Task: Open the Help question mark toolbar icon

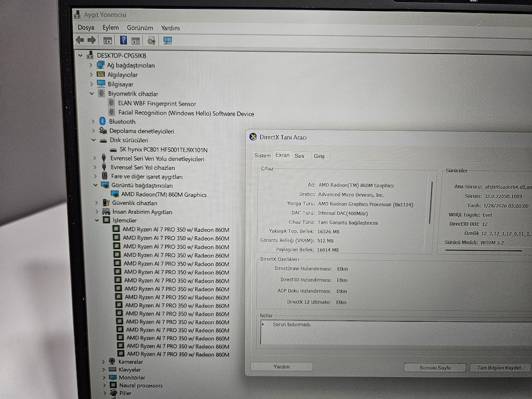Action: [123, 41]
